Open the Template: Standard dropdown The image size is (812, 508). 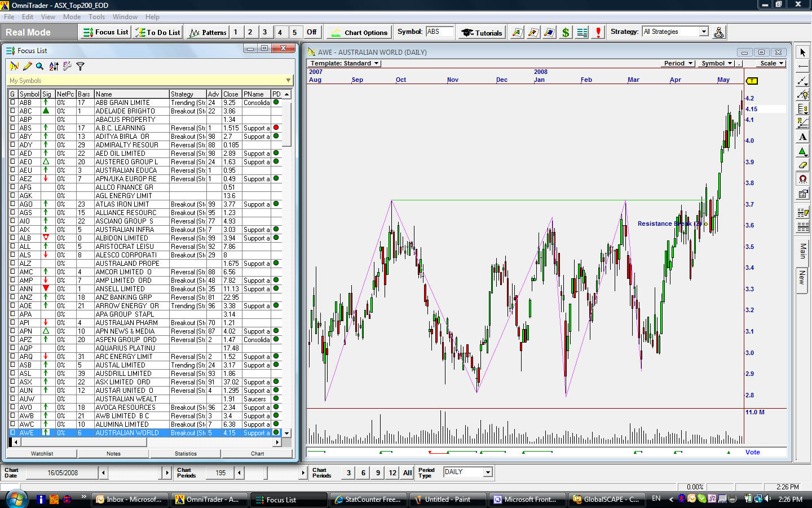(x=345, y=63)
